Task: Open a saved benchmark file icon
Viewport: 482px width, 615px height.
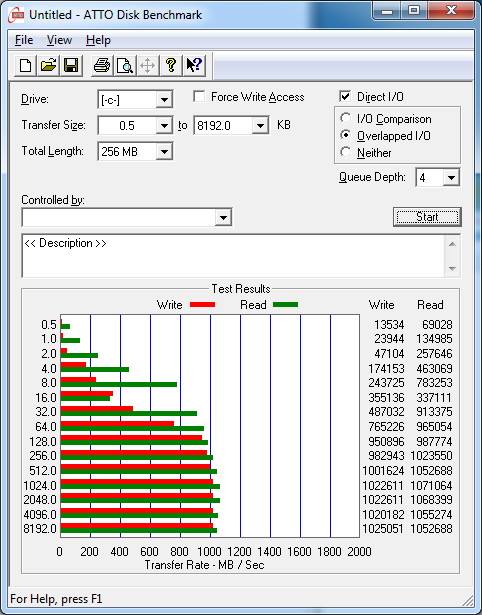Action: (x=48, y=65)
